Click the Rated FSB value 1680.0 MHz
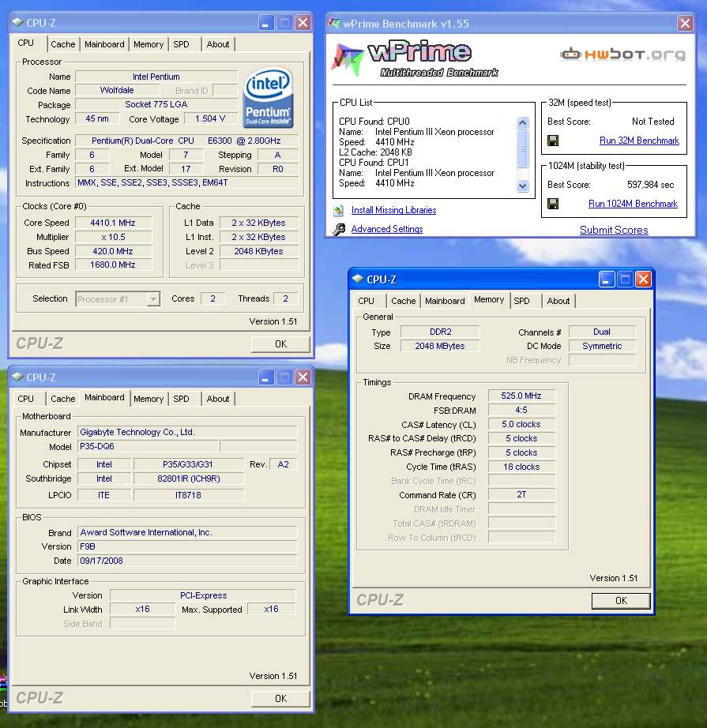Screen dimensions: 707x728 pos(113,265)
